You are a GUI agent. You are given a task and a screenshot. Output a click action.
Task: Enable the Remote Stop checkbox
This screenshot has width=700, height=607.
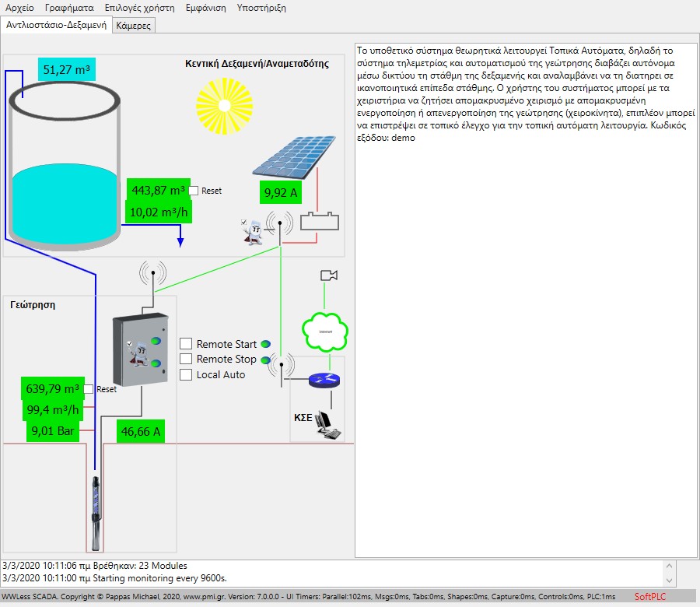(186, 360)
